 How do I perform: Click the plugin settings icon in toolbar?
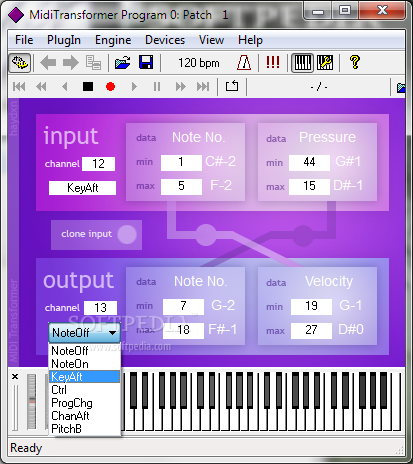coord(20,63)
